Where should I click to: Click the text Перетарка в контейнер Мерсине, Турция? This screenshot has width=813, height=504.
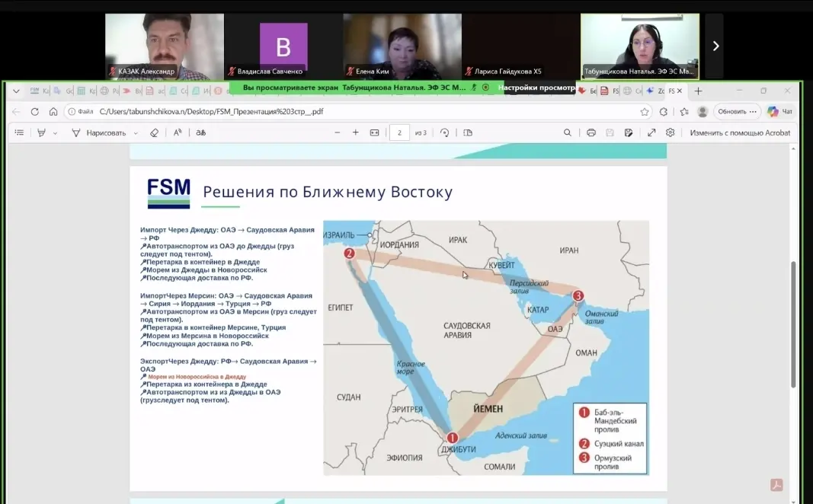(216, 327)
